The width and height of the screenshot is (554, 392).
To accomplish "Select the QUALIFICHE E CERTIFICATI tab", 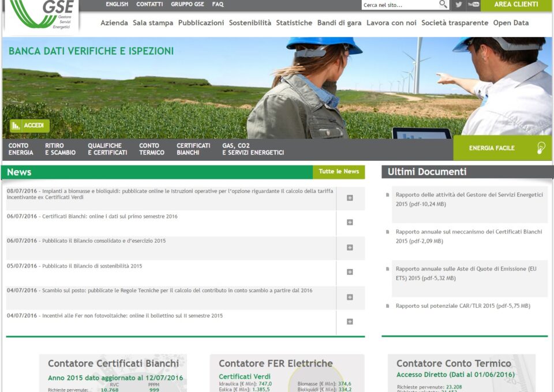I will tap(107, 149).
